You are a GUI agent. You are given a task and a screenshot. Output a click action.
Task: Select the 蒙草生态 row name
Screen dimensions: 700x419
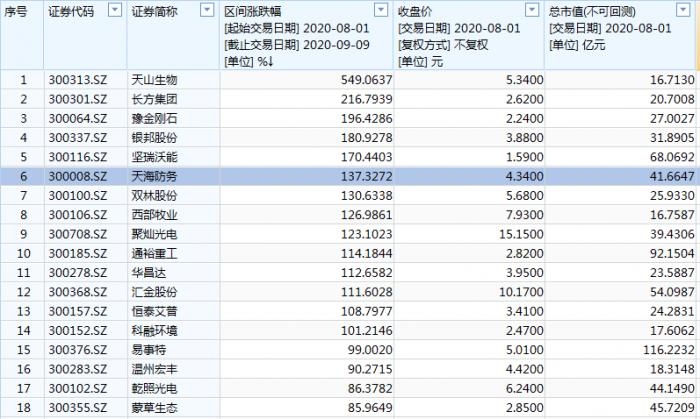point(154,408)
